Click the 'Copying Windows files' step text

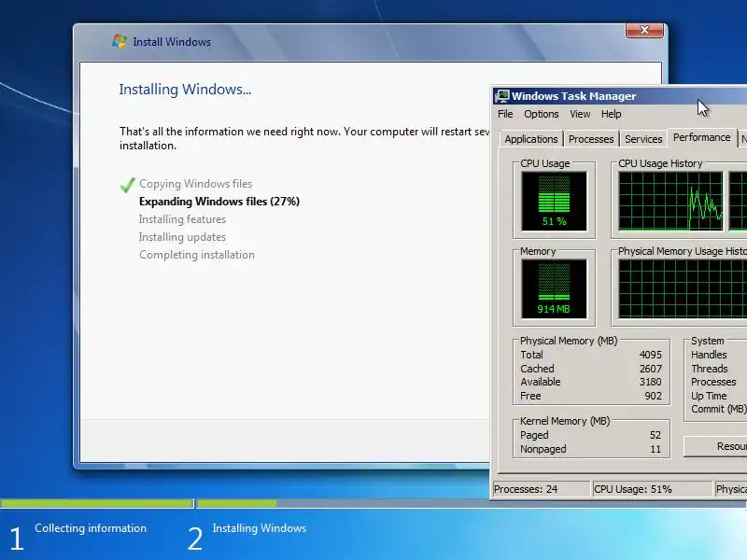coord(195,184)
